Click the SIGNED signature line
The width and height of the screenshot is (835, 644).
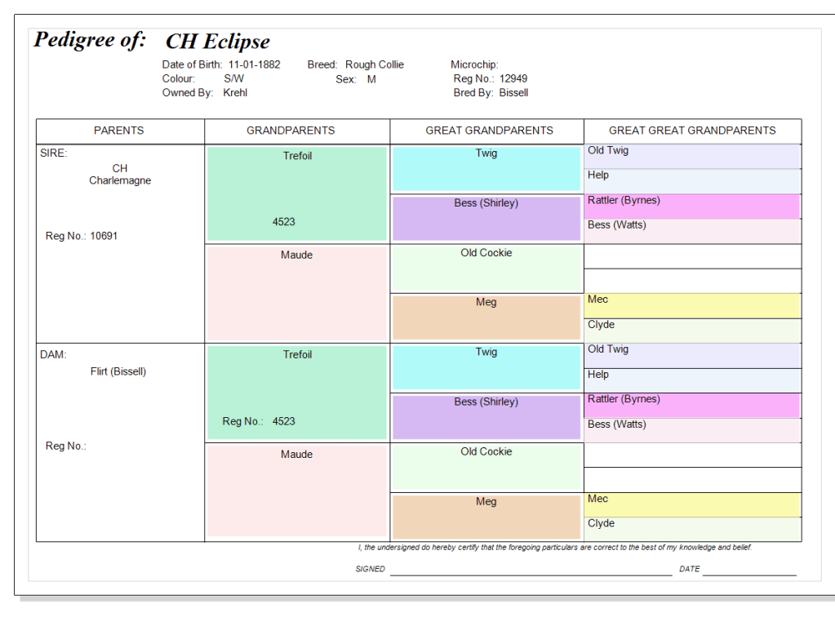click(531, 570)
